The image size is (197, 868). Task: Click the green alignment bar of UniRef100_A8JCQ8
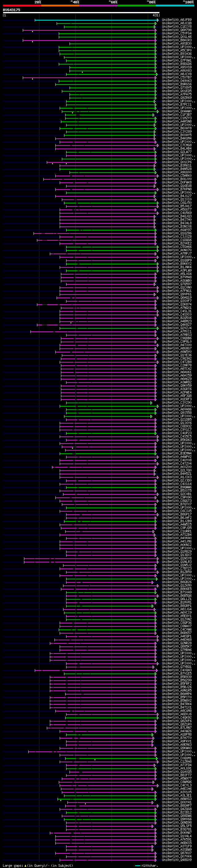107,23
